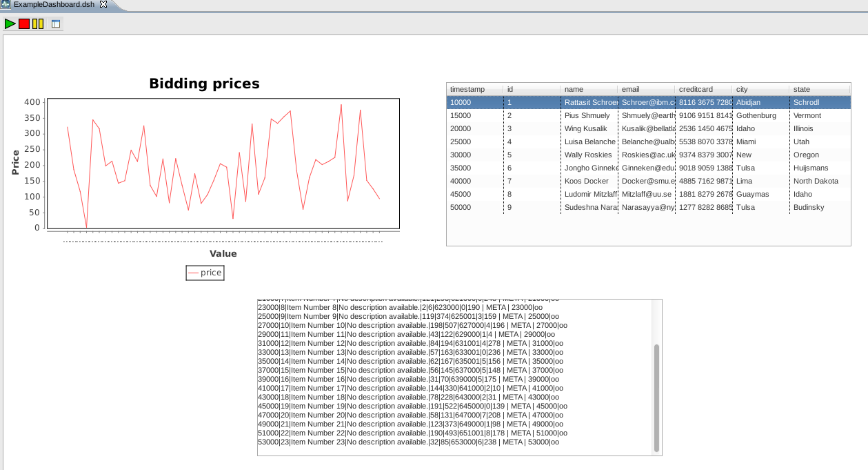
Task: Click the Item Number 23 log line
Action: tap(408, 442)
